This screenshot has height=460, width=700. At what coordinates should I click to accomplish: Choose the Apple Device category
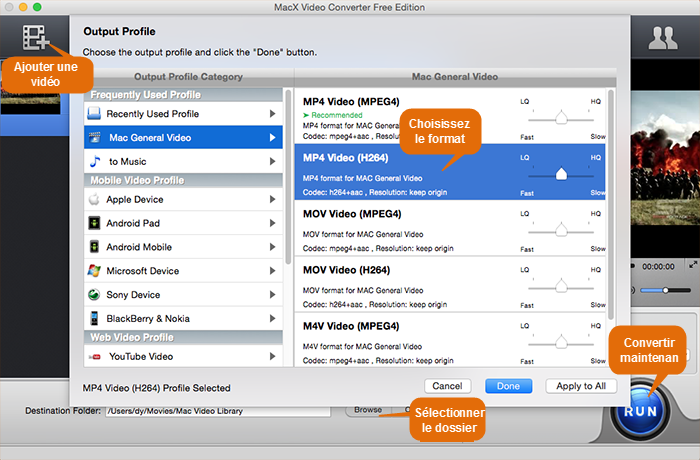[x=183, y=199]
